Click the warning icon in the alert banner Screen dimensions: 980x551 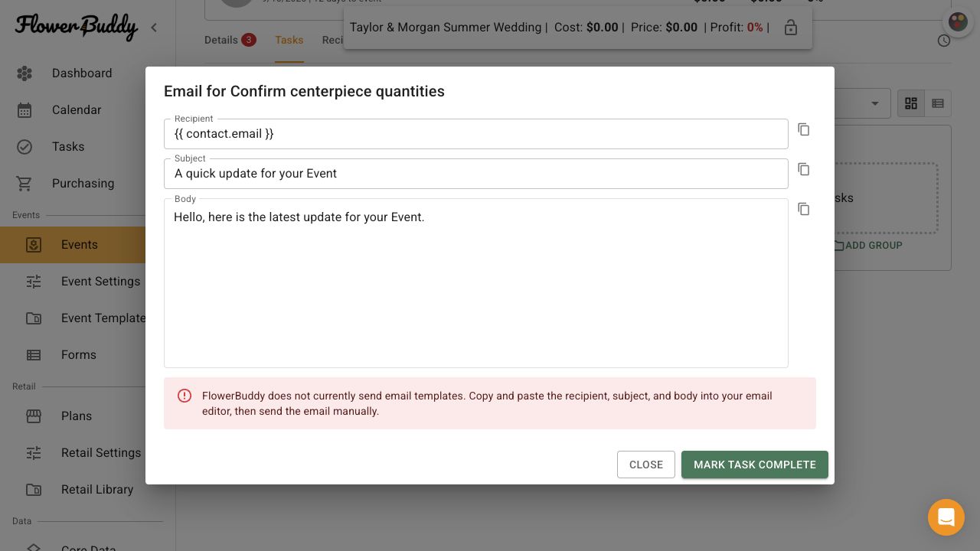click(185, 396)
